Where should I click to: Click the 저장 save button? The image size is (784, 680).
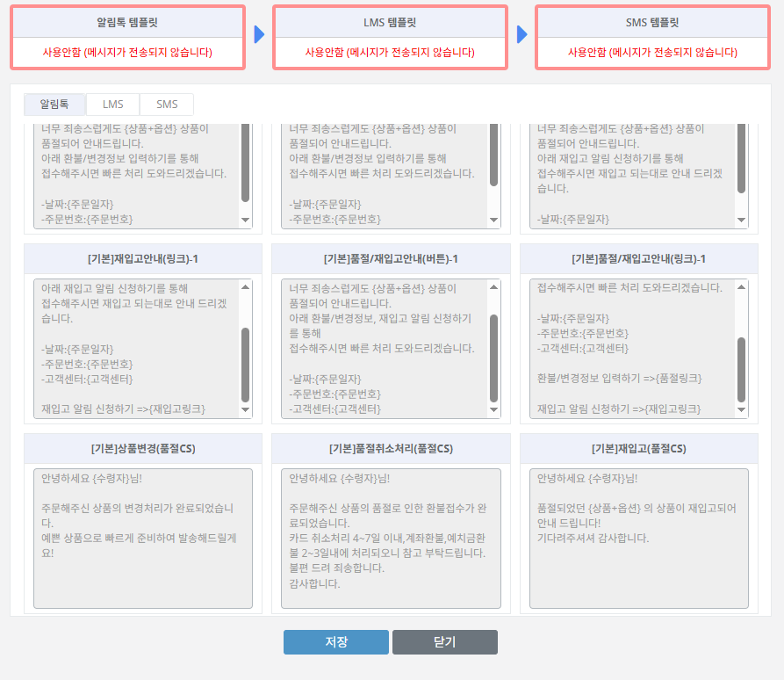335,642
